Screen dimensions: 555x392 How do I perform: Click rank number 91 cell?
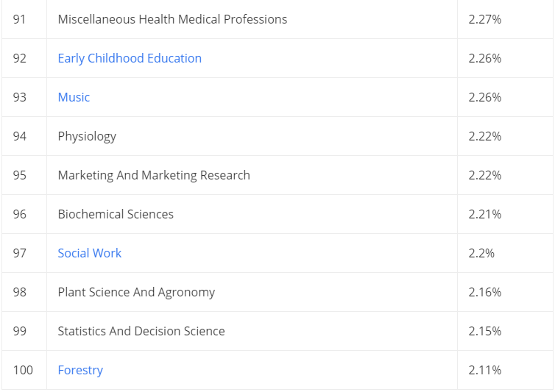click(x=24, y=19)
